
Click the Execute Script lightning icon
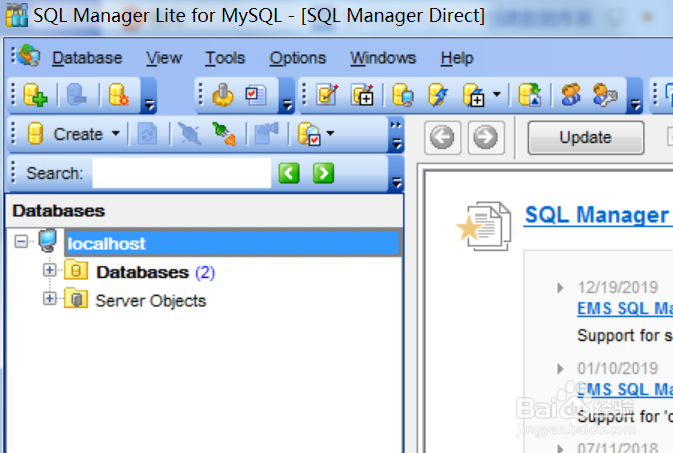point(438,95)
